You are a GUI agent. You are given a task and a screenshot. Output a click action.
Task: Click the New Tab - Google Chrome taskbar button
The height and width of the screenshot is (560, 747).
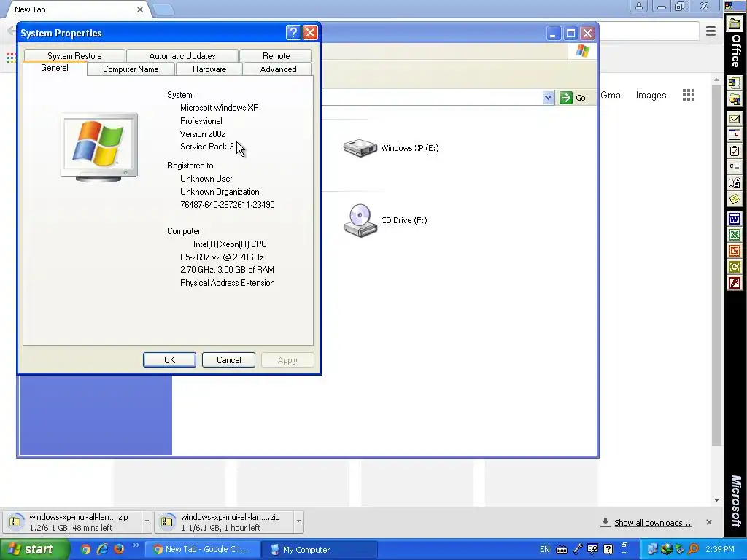[203, 550]
